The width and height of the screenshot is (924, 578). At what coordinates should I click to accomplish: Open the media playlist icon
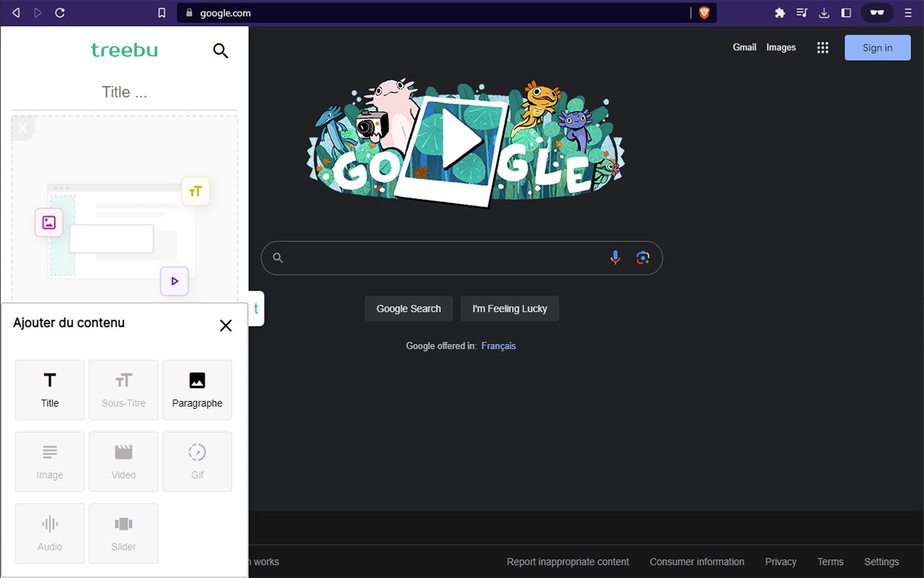click(x=802, y=12)
